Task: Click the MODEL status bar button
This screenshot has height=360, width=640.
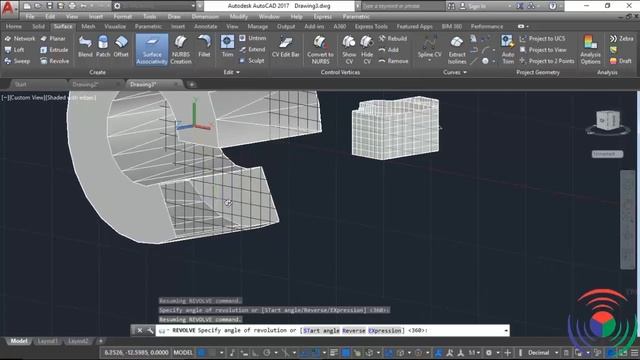Action: [x=183, y=352]
